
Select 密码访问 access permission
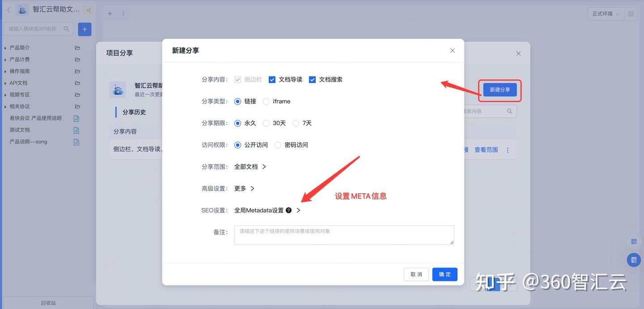pyautogui.click(x=278, y=145)
